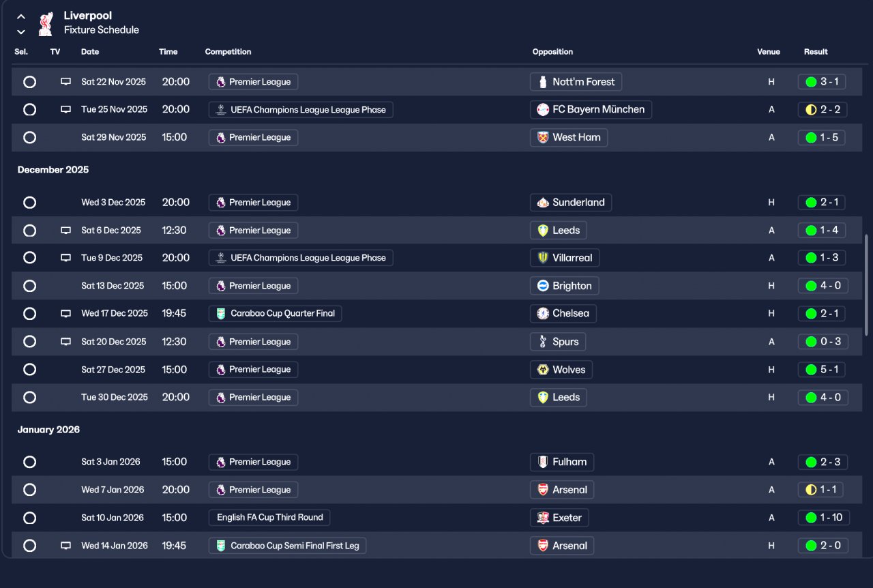Image resolution: width=873 pixels, height=588 pixels.
Task: Click the Chelsea club badge
Action: [543, 314]
